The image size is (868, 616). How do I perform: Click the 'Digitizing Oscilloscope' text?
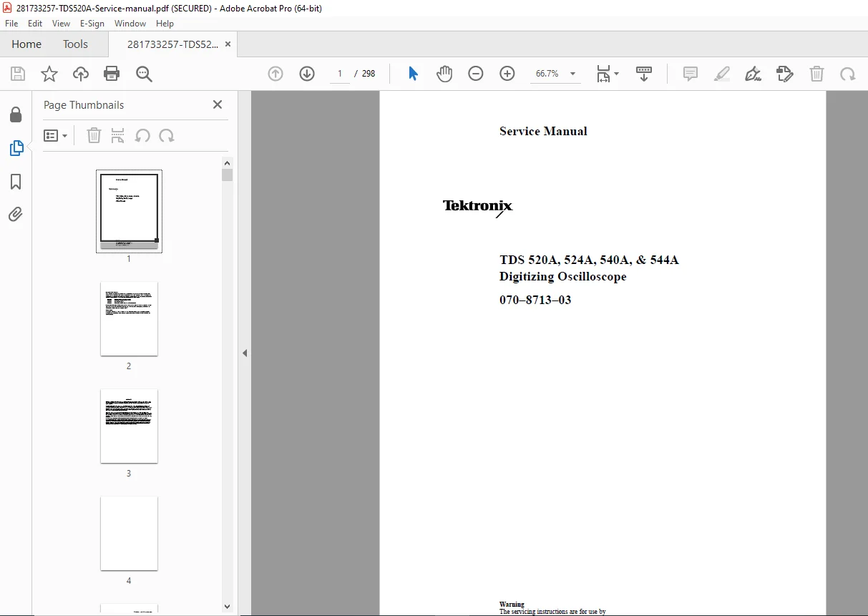tap(563, 276)
